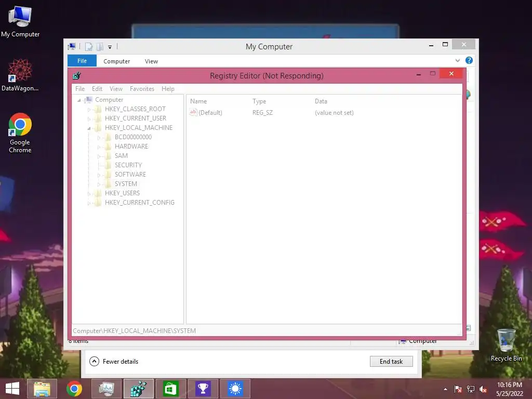The width and height of the screenshot is (532, 399).
Task: Click the Data column header
Action: [321, 101]
